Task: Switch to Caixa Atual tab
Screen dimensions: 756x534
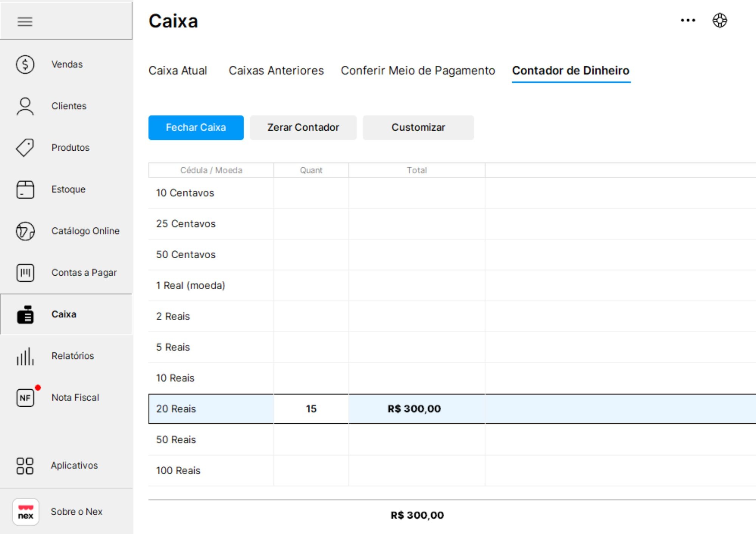Action: pyautogui.click(x=178, y=71)
